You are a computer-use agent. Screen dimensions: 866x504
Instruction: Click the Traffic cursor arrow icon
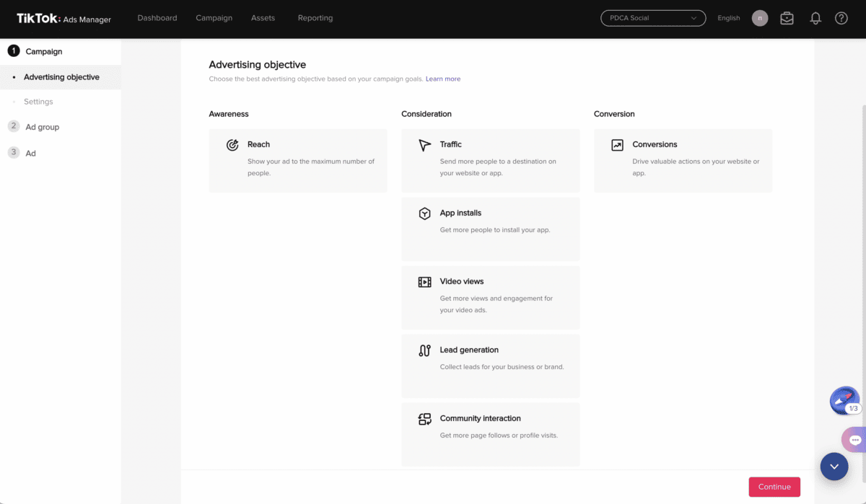click(x=424, y=145)
